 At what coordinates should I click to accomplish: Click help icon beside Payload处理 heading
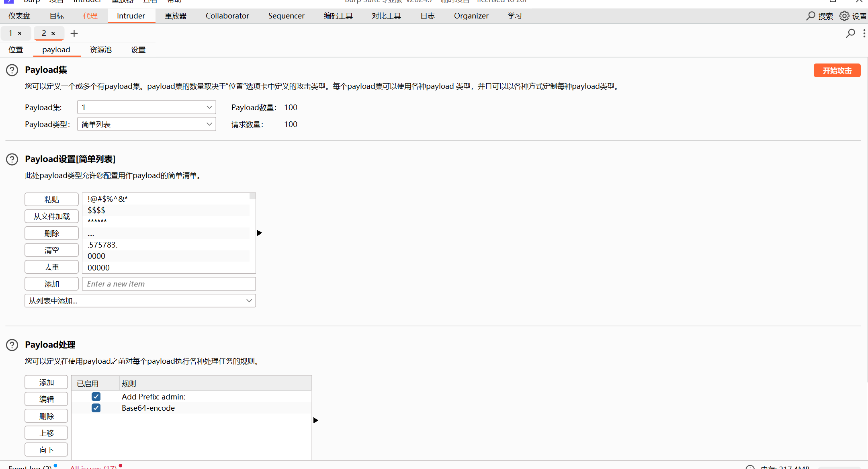pos(12,345)
